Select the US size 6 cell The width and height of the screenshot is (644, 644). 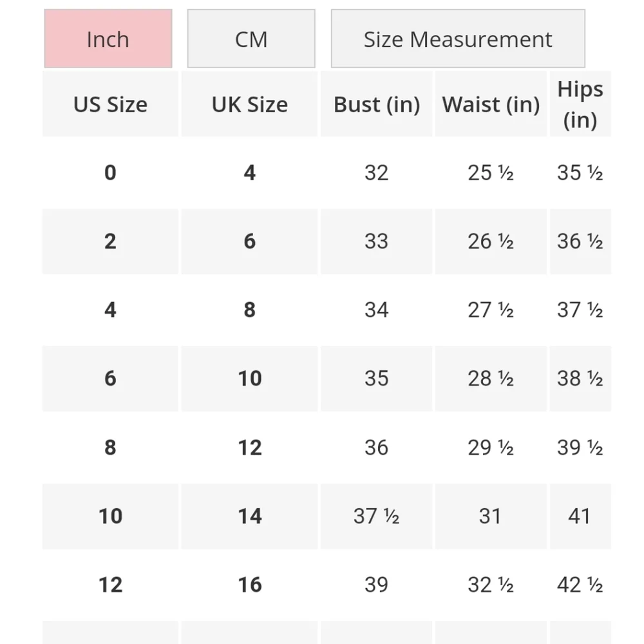pos(110,379)
